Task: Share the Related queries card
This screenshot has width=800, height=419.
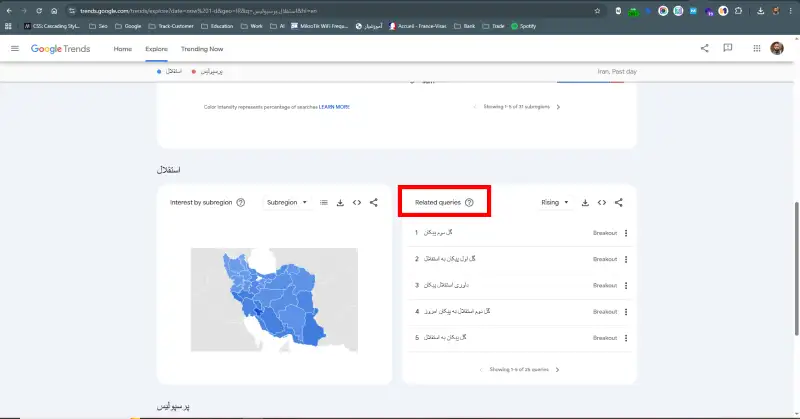Action: pos(619,203)
